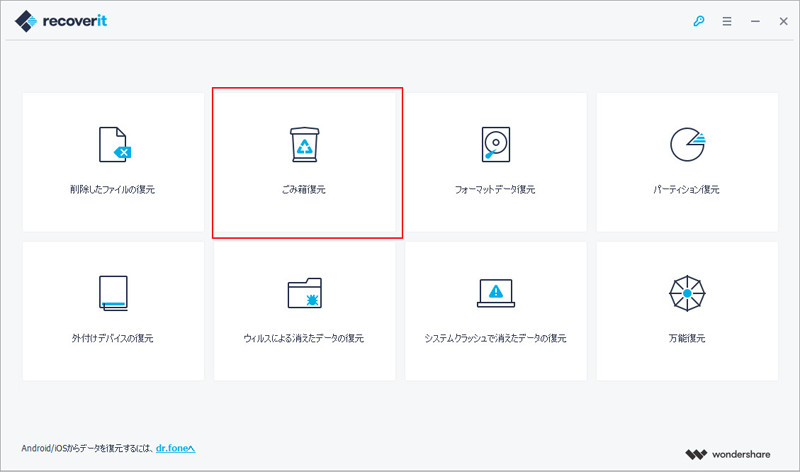Choose the フォーマットデータ復元 label
The height and width of the screenshot is (472, 800).
[496, 189]
